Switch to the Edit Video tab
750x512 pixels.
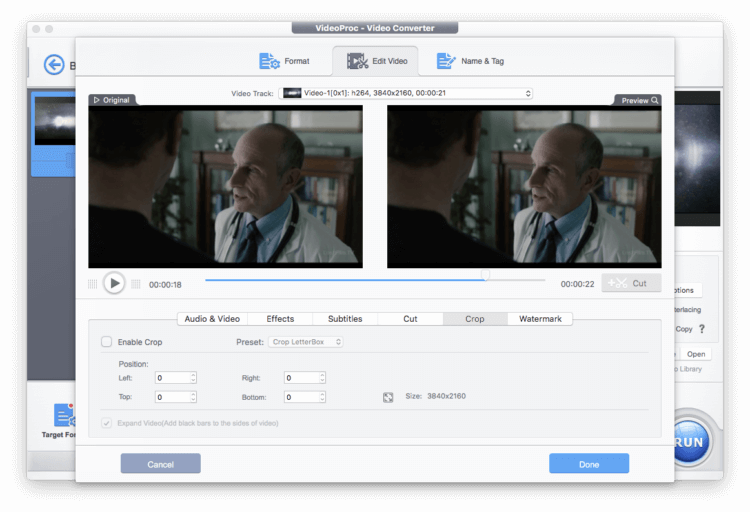coord(376,61)
